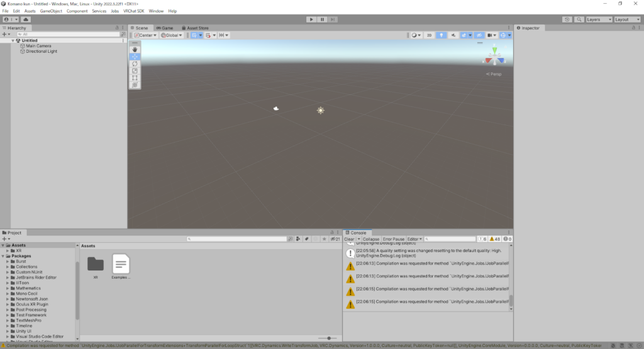The image size is (644, 349).
Task: Toggle Error Pause in Console
Action: (x=394, y=239)
